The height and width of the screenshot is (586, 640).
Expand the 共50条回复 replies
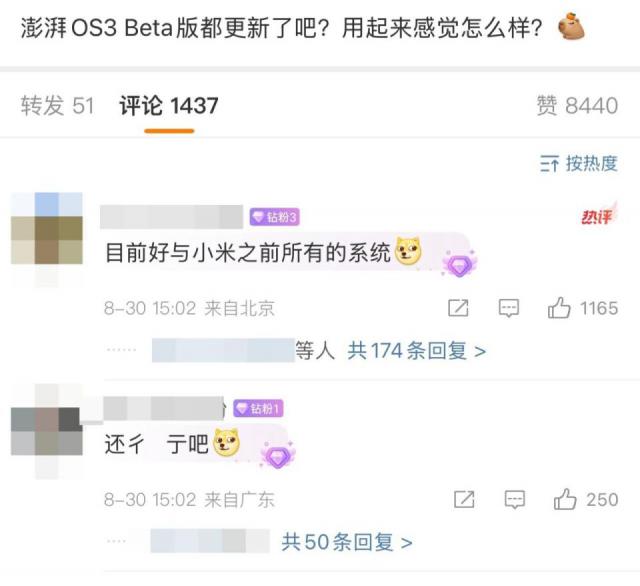coord(347,542)
